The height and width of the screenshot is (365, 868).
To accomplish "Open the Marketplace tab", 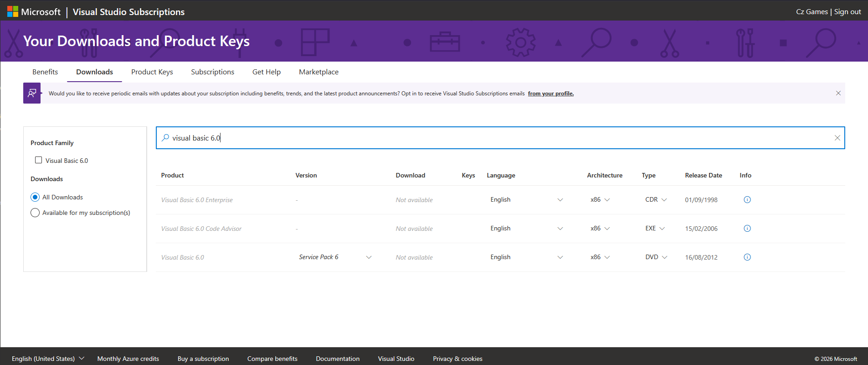I will coord(318,72).
